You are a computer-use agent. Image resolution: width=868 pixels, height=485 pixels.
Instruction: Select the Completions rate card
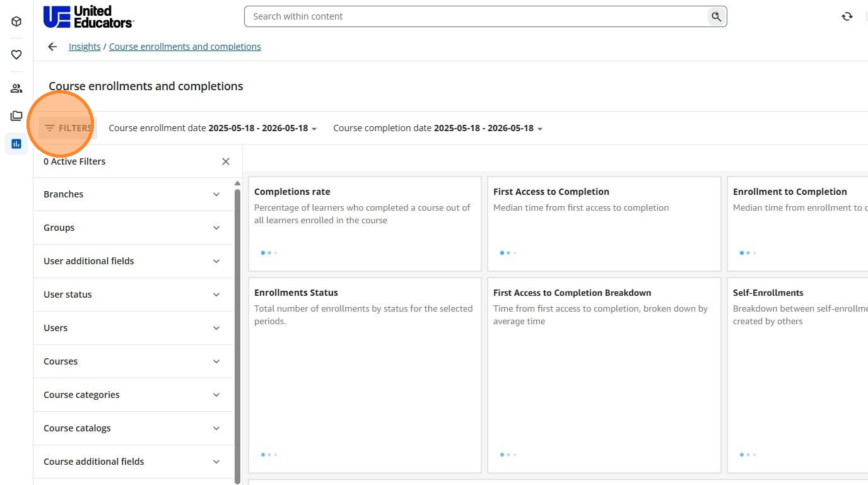(365, 224)
